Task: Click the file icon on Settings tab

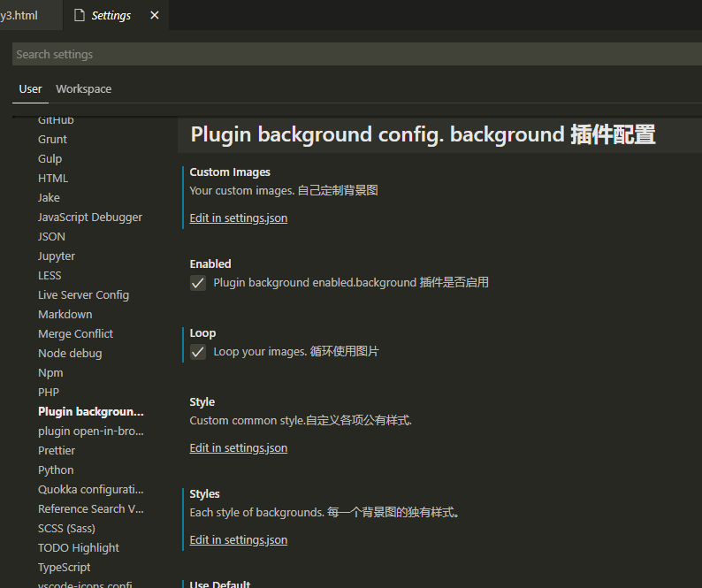Action: (x=80, y=15)
